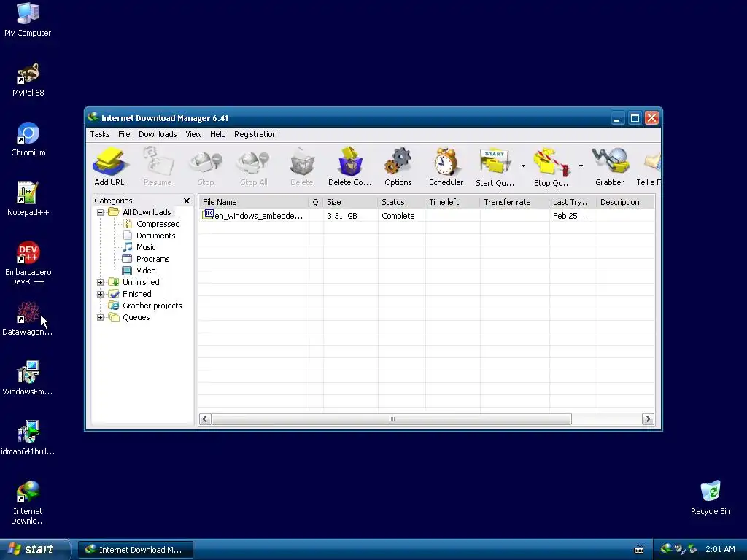This screenshot has width=747, height=560.
Task: Click the horizontal scrollbar left arrow
Action: [x=205, y=419]
